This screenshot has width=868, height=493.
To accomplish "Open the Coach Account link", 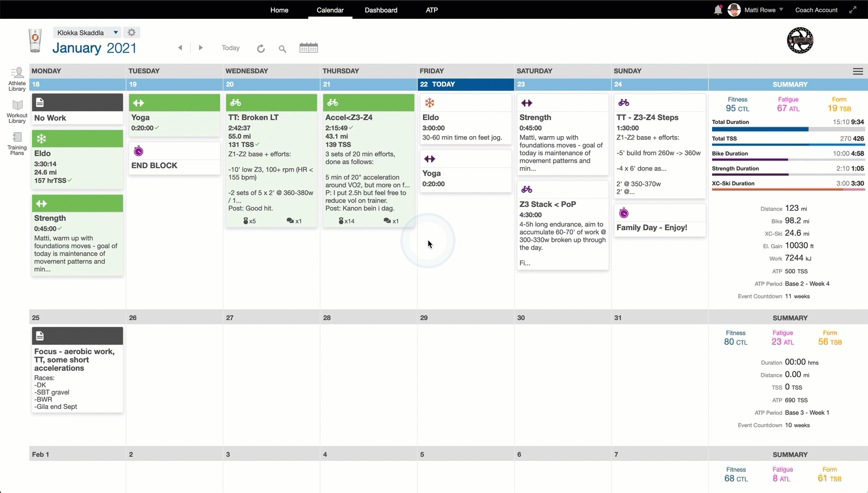I will (816, 10).
